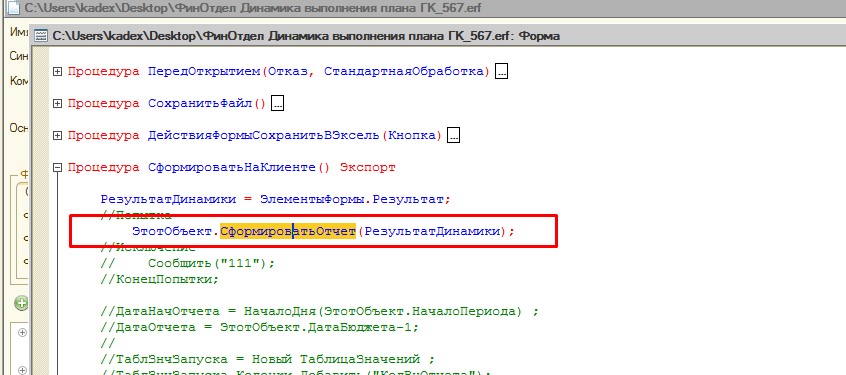The height and width of the screenshot is (375, 846).
Task: Expand the ПередОткрытием procedure block
Action: click(57, 72)
